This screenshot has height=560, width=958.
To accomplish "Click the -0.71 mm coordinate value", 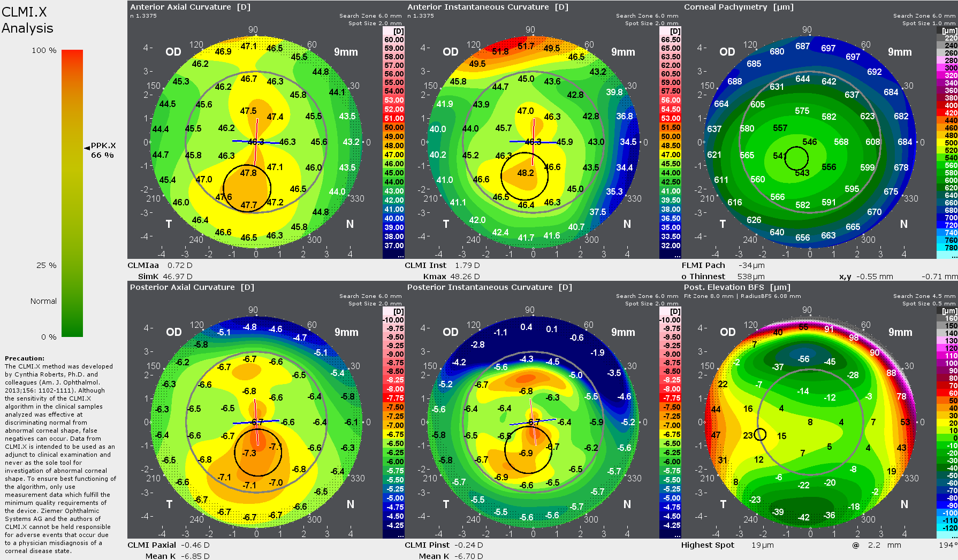I will (x=940, y=277).
